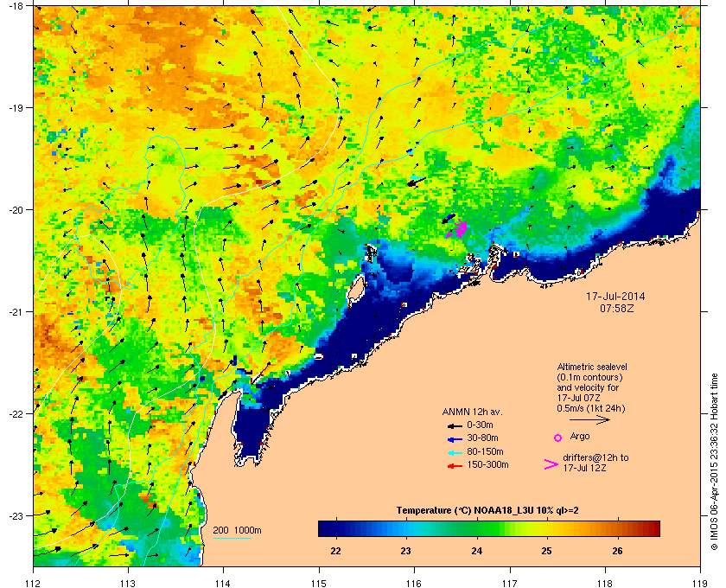Click the magenta drifter cluster on the map
Image resolution: width=726 pixels, height=588 pixels.
(x=457, y=228)
